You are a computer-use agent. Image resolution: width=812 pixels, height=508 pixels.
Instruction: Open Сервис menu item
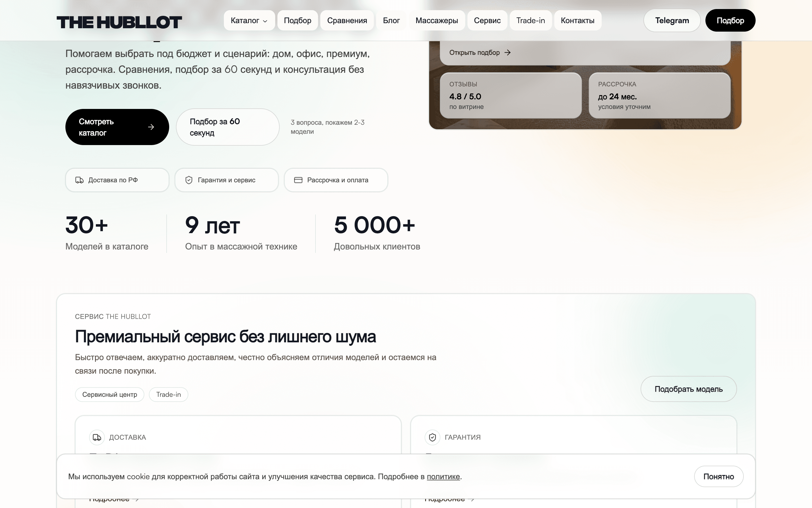coord(487,21)
